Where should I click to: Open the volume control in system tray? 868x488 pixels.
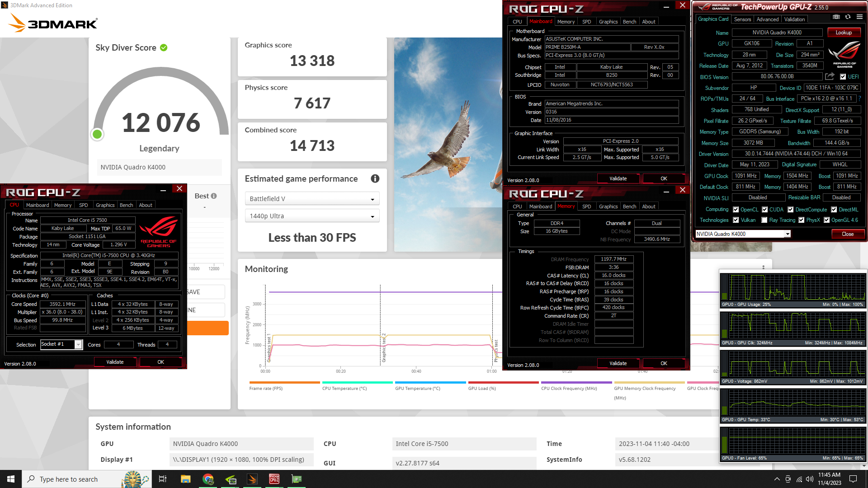click(x=809, y=479)
